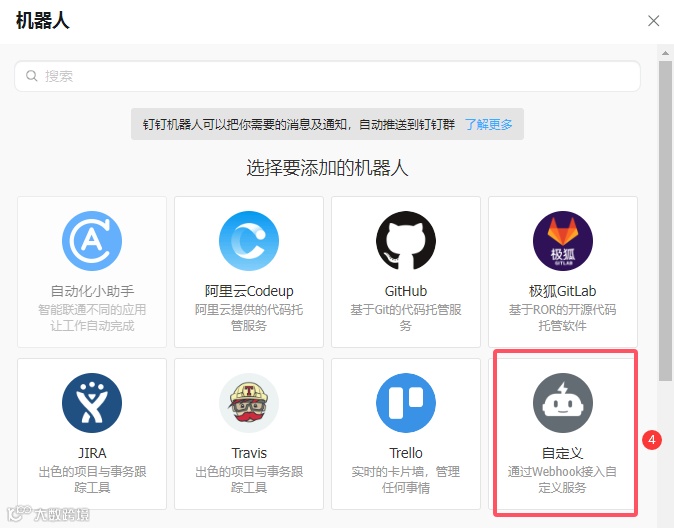
Task: Choose the Travis mascot icon
Action: [x=249, y=403]
